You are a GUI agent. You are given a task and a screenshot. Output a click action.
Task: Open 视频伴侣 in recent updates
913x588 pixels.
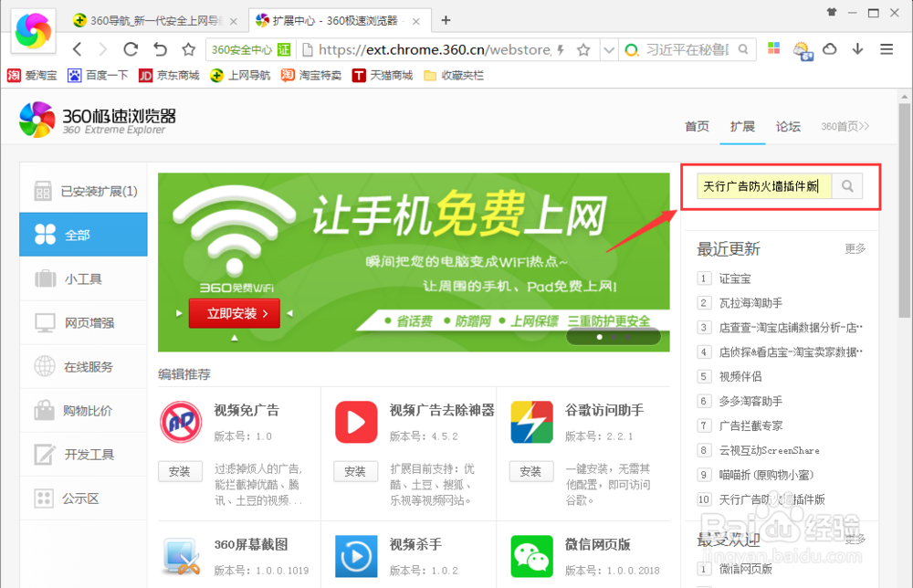(x=740, y=377)
